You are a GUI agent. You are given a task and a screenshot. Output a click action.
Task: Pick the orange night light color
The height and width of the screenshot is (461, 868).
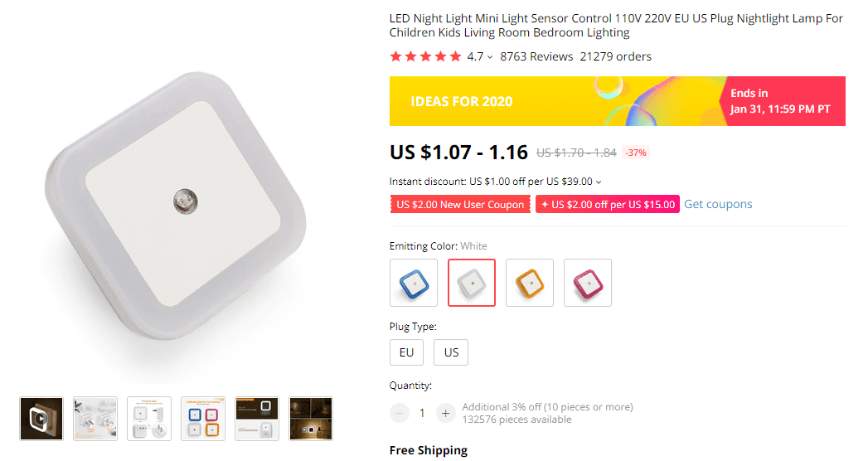(x=530, y=283)
